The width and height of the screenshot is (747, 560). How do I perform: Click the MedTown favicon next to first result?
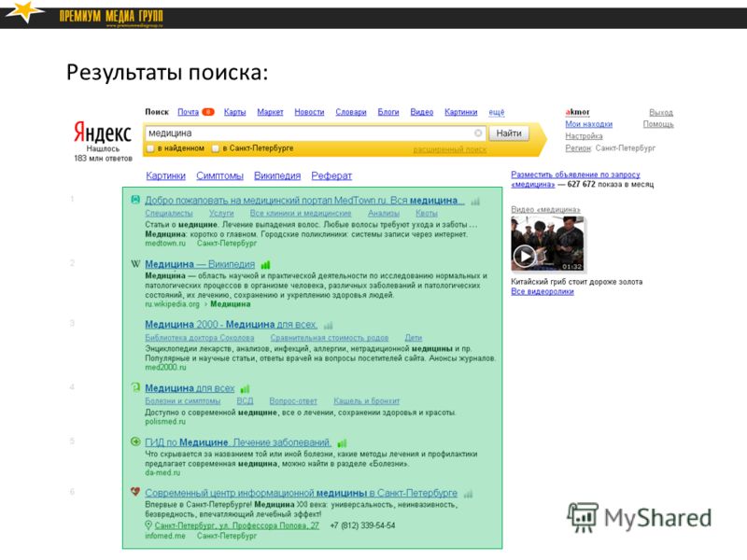coord(135,200)
